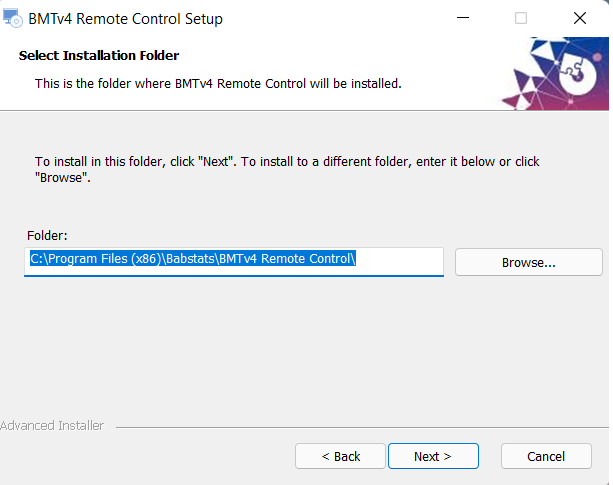Click the instruction text mentioning "Browse"
This screenshot has height=485, width=613.
(287, 169)
